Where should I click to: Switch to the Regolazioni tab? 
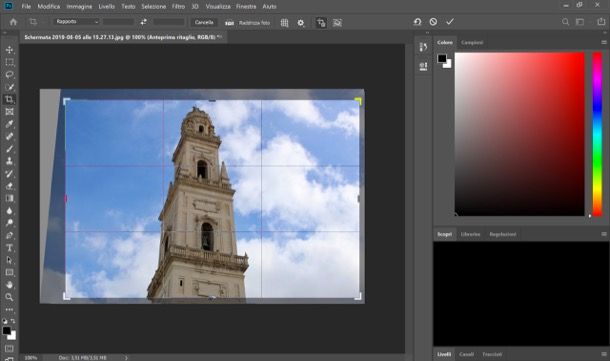[x=503, y=234]
